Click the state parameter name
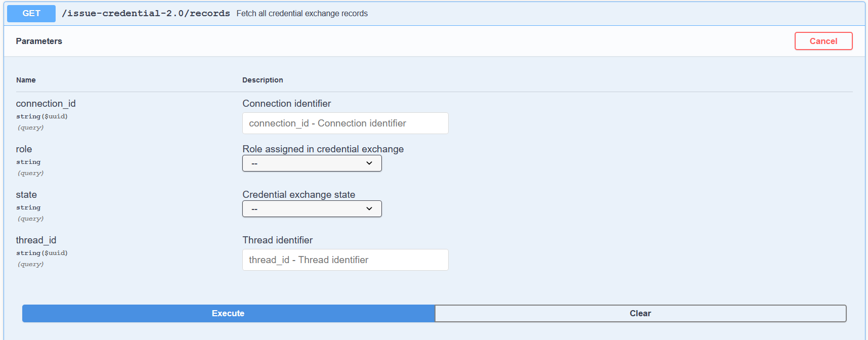The width and height of the screenshot is (868, 340). point(26,195)
